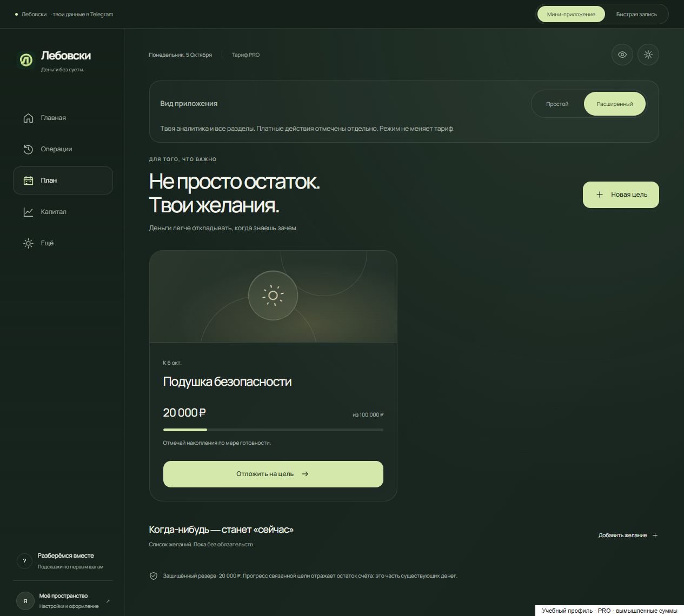Click the 20 000 ₽ saved amount
This screenshot has height=616, width=684.
184,413
